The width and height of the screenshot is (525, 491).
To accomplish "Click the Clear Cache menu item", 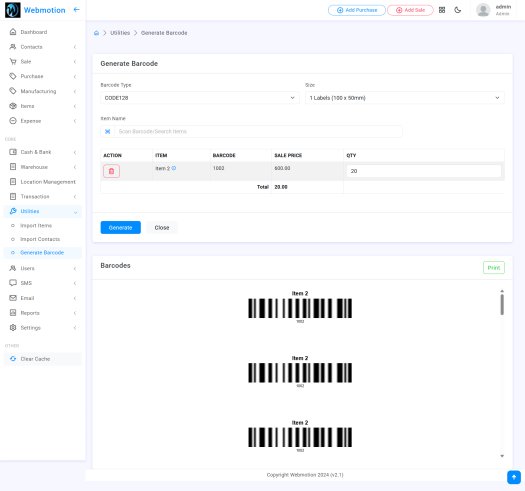I will (43, 359).
